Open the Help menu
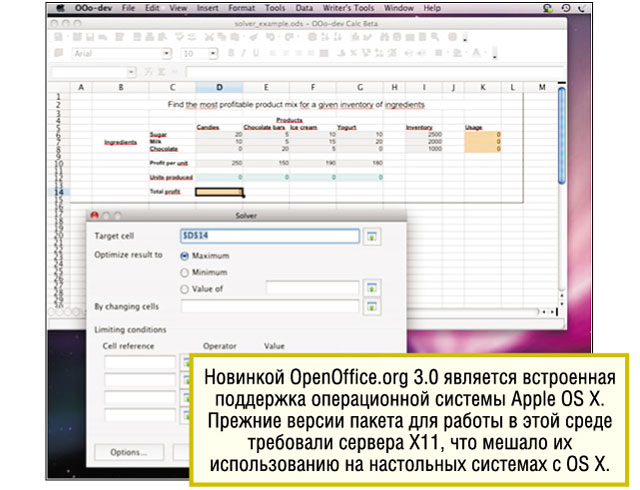The image size is (640, 490). [x=432, y=8]
